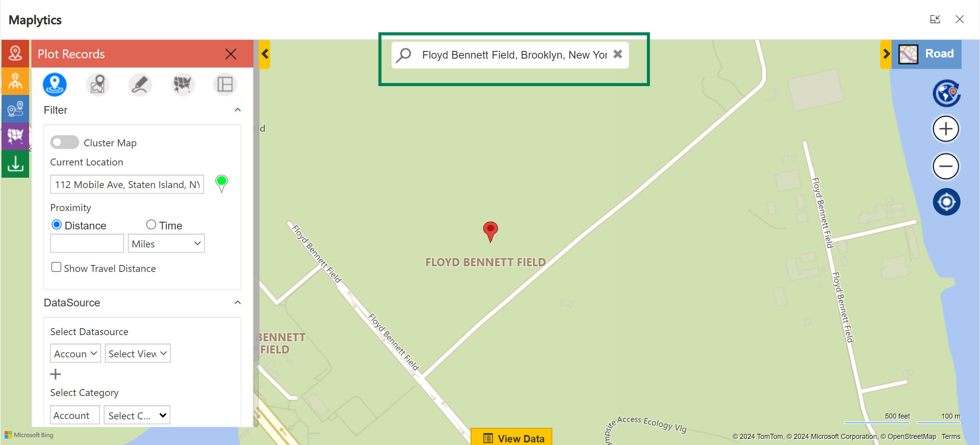
Task: Click the add datasource plus button
Action: 56,374
